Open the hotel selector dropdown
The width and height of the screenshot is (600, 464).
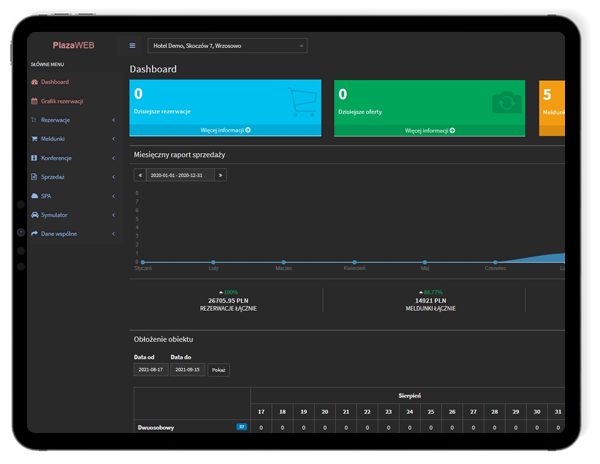pyautogui.click(x=227, y=46)
